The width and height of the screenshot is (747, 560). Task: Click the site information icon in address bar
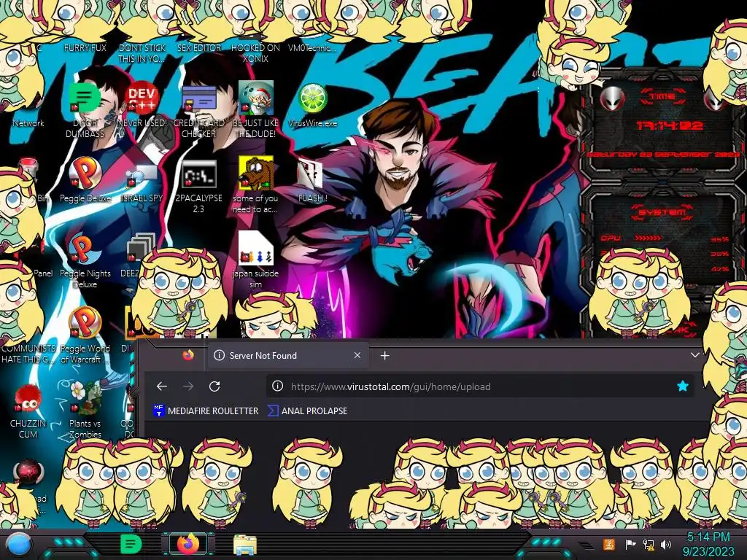pyautogui.click(x=277, y=386)
